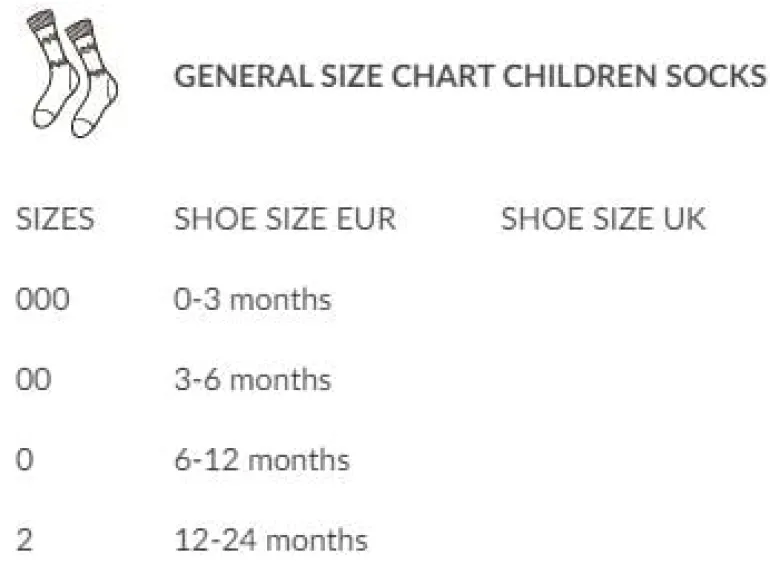Click the word EUR in column header
The height and width of the screenshot is (564, 770).
(366, 219)
